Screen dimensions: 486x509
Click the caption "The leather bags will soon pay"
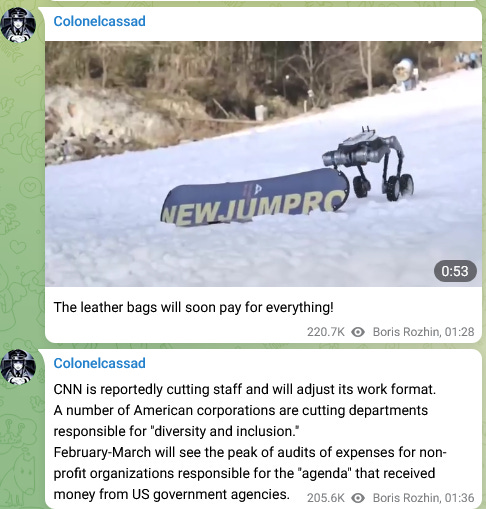[148, 307]
